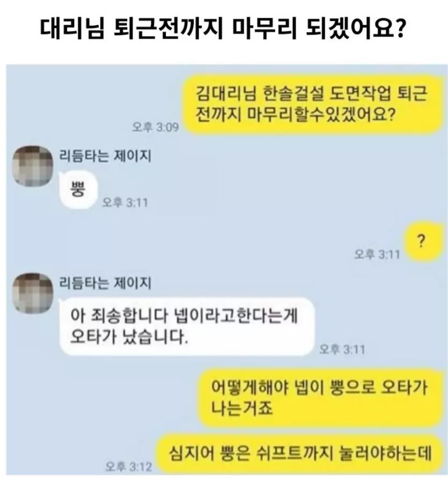Click the word 나는거죠 in the yellow bubble
The width and height of the screenshot is (448, 478).
(242, 408)
